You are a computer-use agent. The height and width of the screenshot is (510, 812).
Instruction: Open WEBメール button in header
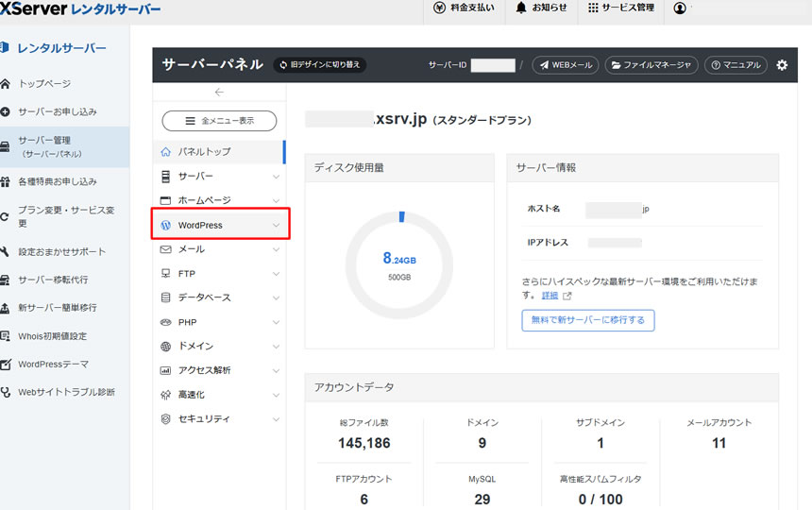pos(565,65)
